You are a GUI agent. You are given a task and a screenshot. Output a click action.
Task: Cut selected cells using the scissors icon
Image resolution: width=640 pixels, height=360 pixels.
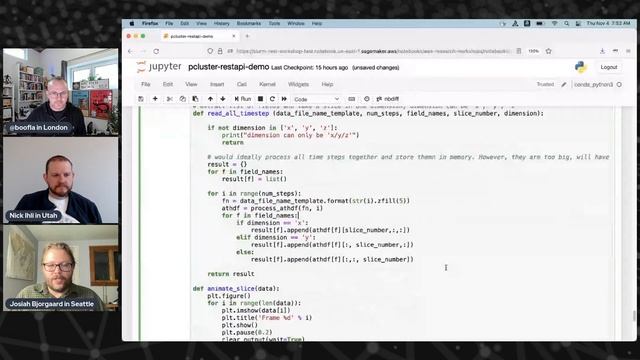coord(169,99)
